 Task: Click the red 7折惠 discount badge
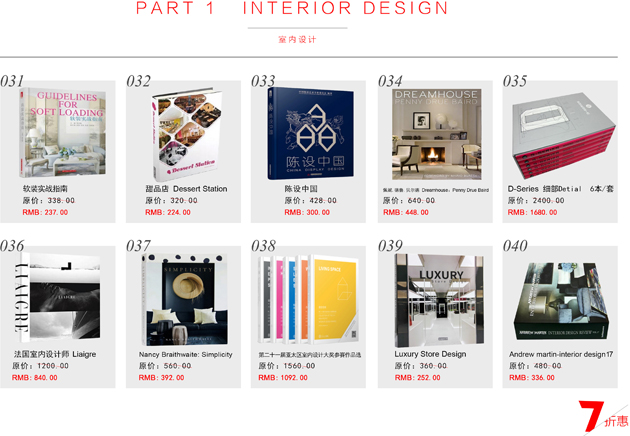603,416
